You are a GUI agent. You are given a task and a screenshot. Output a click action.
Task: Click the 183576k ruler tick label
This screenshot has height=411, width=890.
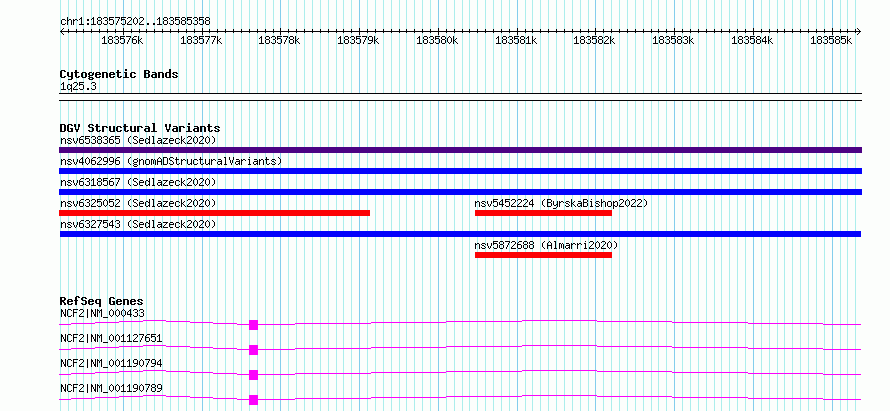pyautogui.click(x=122, y=41)
